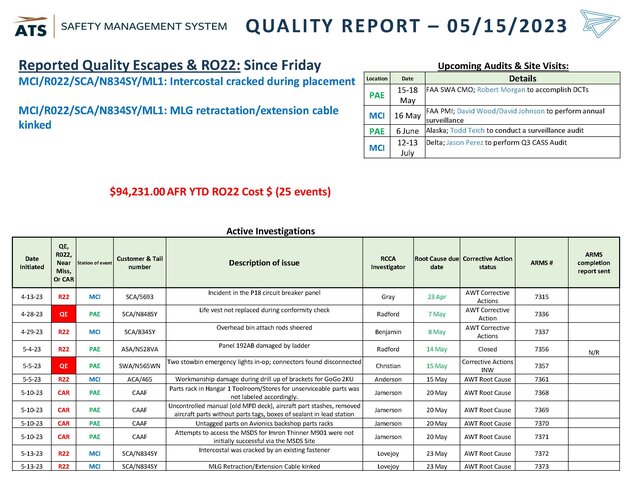Click the Intercostal cracked during placement entry
This screenshot has width=624, height=480.
tap(187, 82)
